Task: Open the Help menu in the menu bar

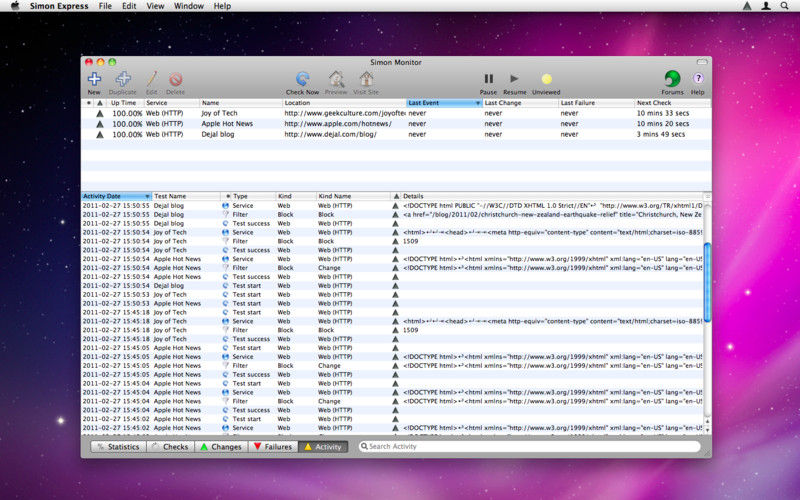Action: 222,6
